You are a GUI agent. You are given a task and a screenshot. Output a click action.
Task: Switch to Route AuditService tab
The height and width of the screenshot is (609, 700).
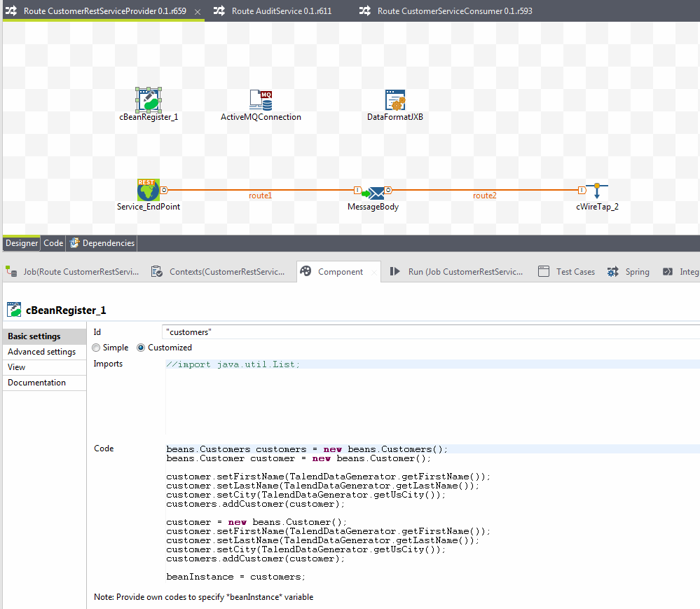(281, 11)
